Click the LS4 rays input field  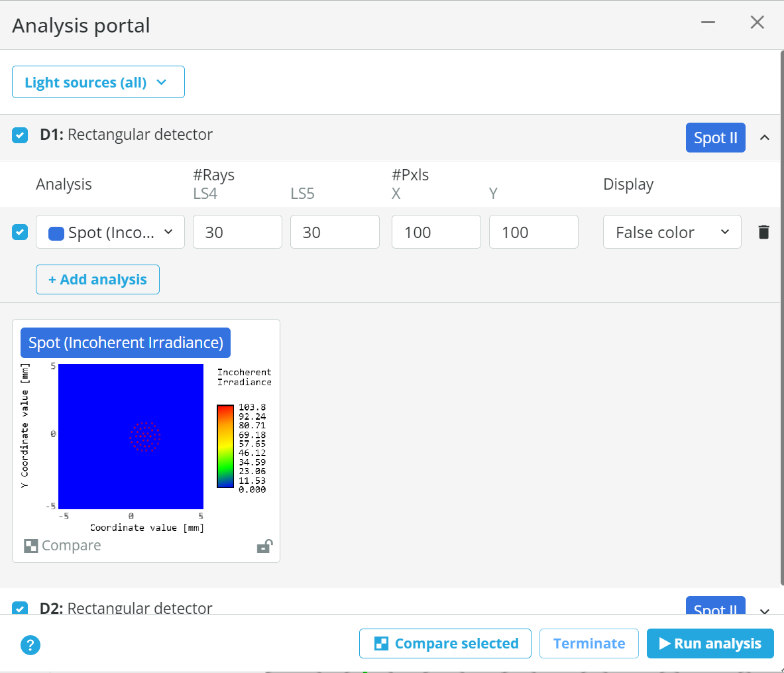tap(237, 232)
